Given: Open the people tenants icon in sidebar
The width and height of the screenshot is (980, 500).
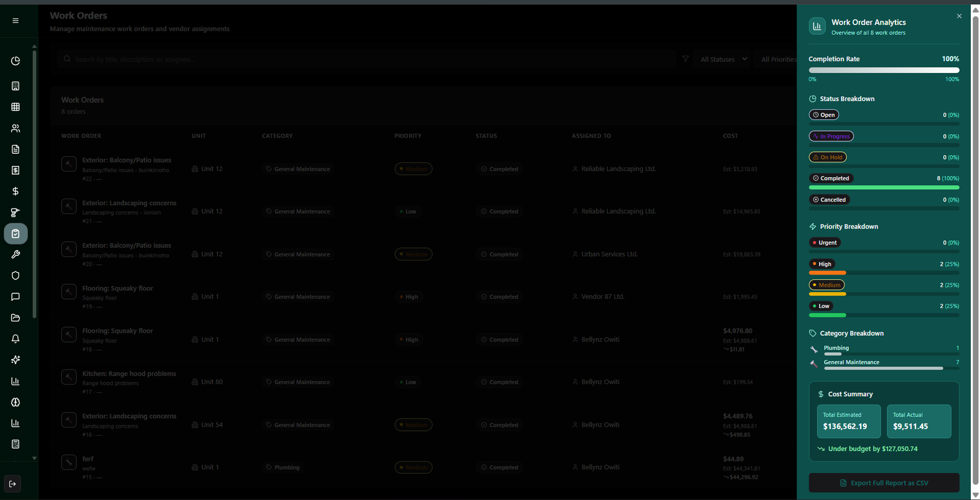Looking at the screenshot, I should (15, 128).
